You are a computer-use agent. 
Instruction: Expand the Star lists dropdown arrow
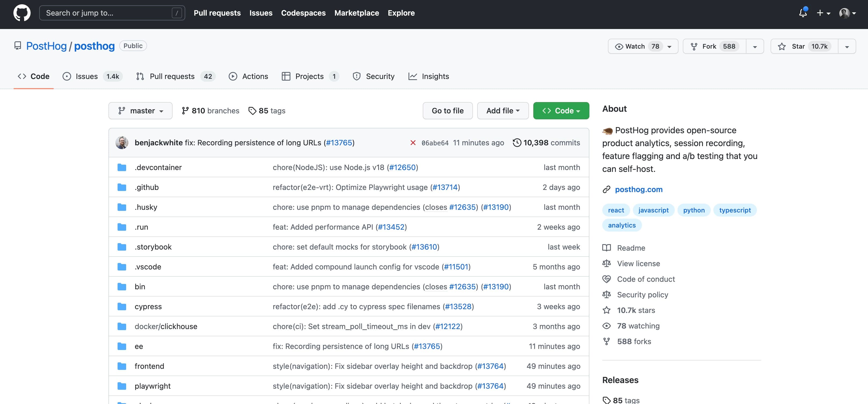pos(847,46)
